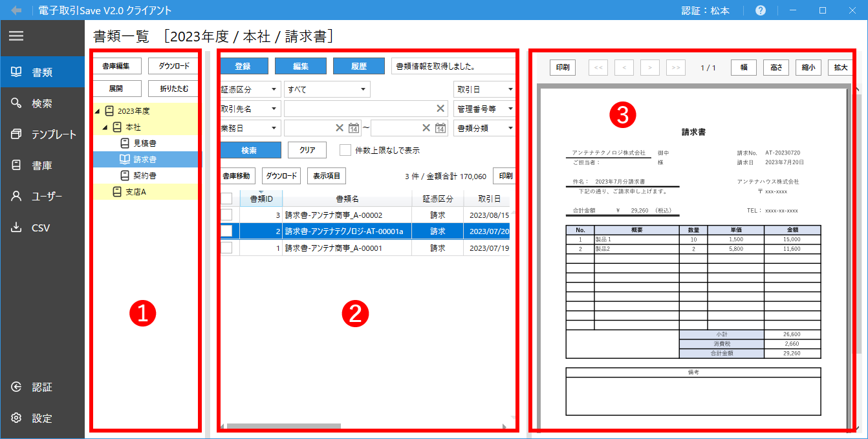Click the blue 登録 button
The height and width of the screenshot is (439, 868).
click(x=243, y=66)
